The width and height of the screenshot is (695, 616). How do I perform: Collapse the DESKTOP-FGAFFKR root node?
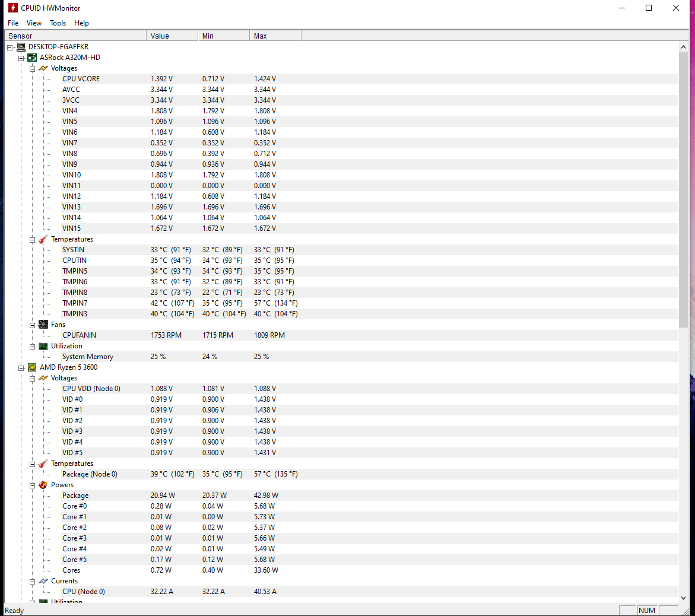9,47
